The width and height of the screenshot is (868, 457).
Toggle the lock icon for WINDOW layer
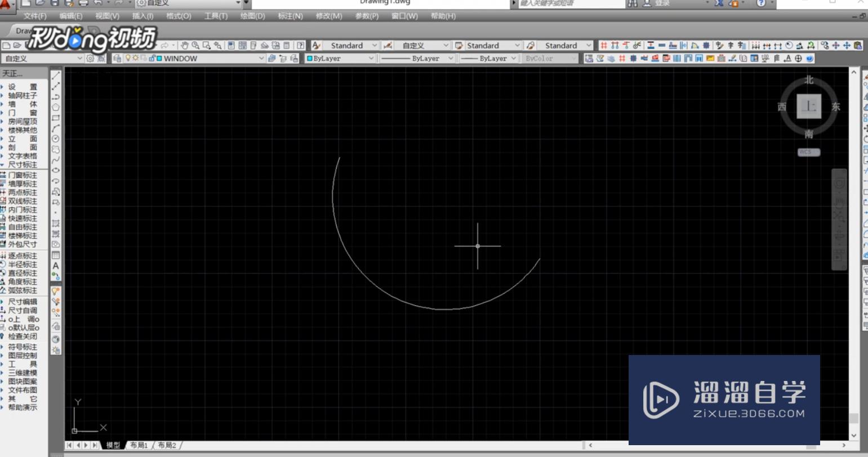pyautogui.click(x=152, y=58)
